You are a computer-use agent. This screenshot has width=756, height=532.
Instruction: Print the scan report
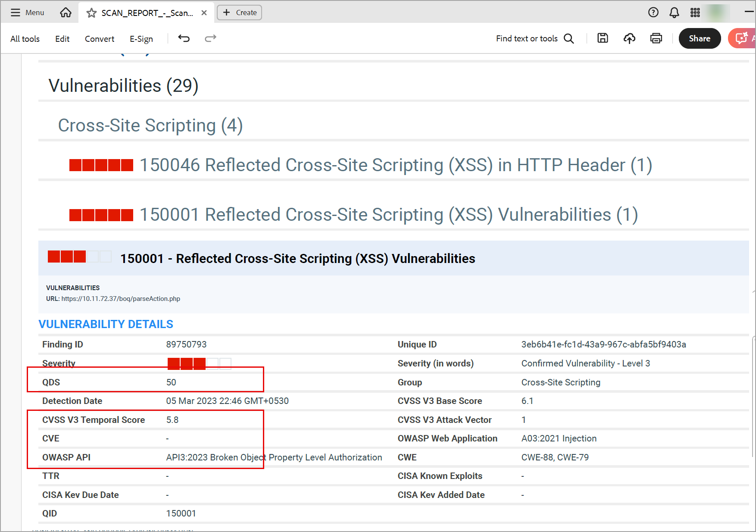click(x=656, y=38)
